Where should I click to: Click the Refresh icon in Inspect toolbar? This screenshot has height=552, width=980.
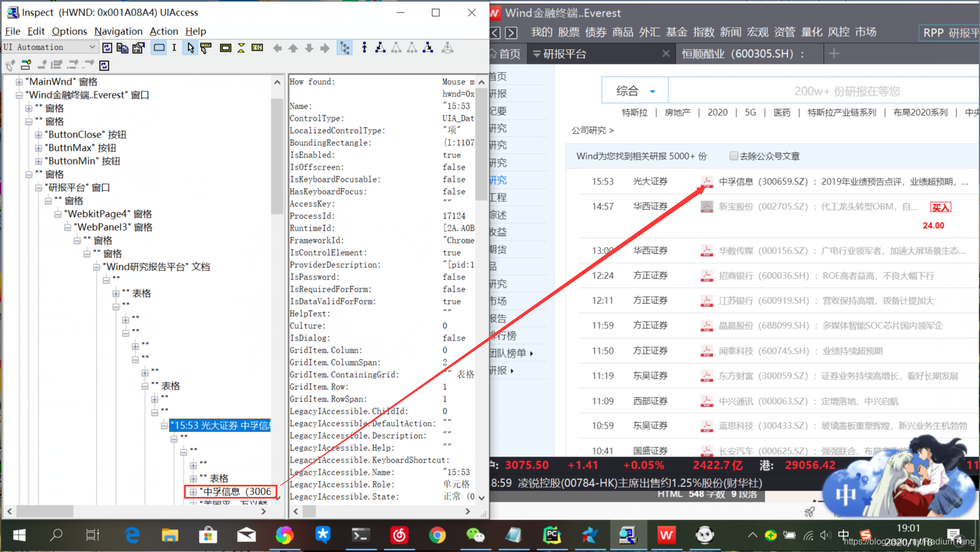tap(107, 48)
